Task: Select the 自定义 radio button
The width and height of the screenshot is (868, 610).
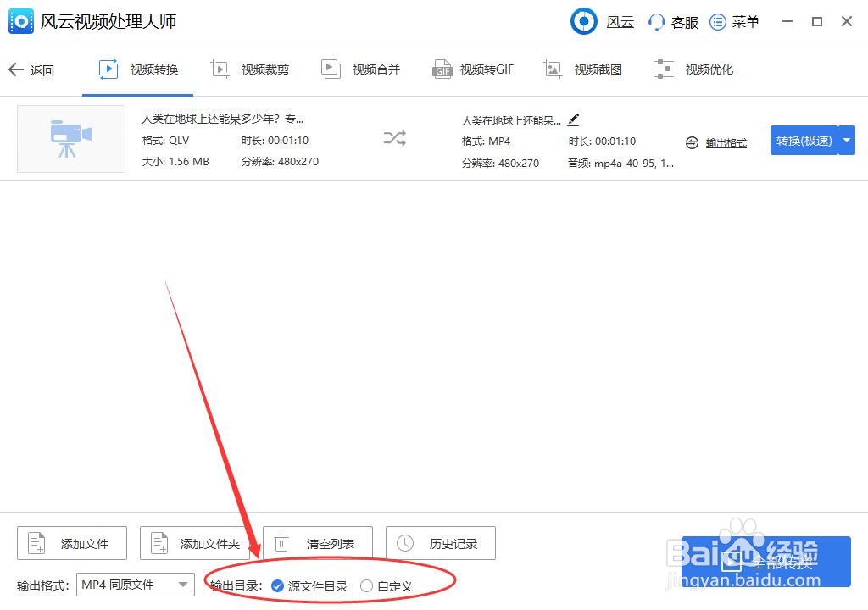Action: pyautogui.click(x=366, y=585)
